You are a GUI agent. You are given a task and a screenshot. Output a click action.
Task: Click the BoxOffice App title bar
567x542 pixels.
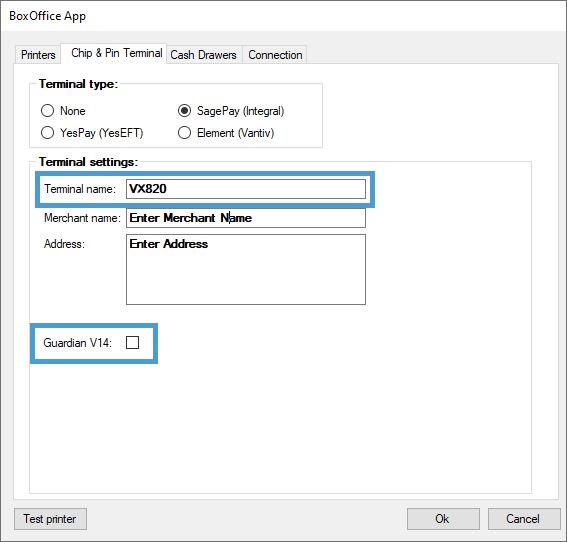(284, 16)
